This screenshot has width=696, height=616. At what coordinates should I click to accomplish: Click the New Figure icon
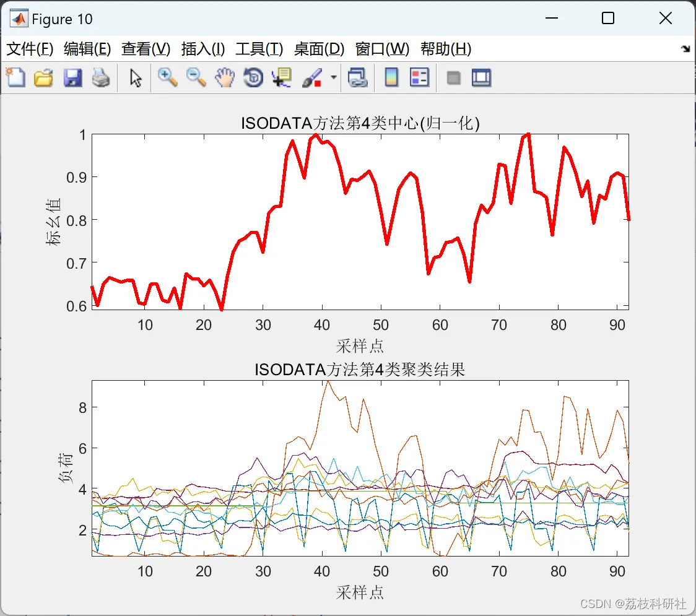pos(16,78)
